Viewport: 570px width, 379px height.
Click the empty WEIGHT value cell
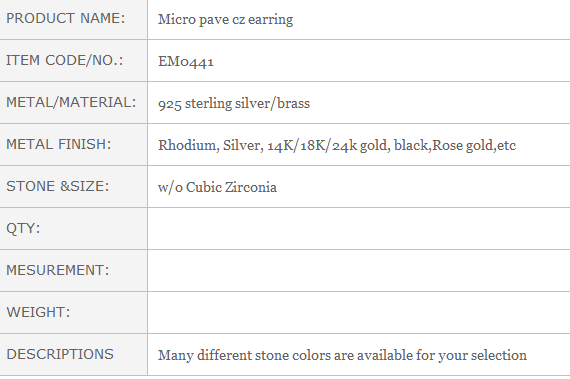click(x=359, y=313)
